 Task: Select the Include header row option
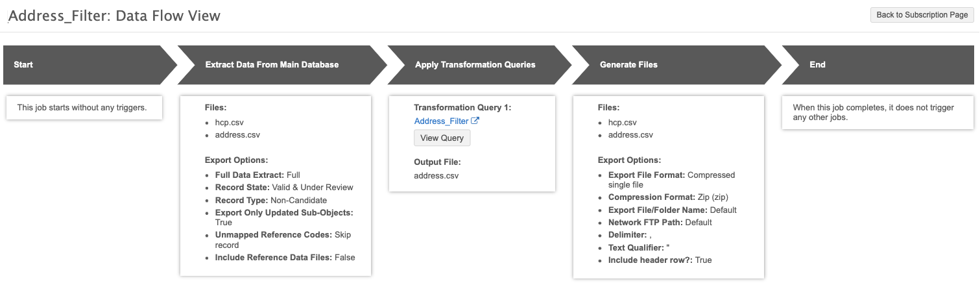point(660,260)
